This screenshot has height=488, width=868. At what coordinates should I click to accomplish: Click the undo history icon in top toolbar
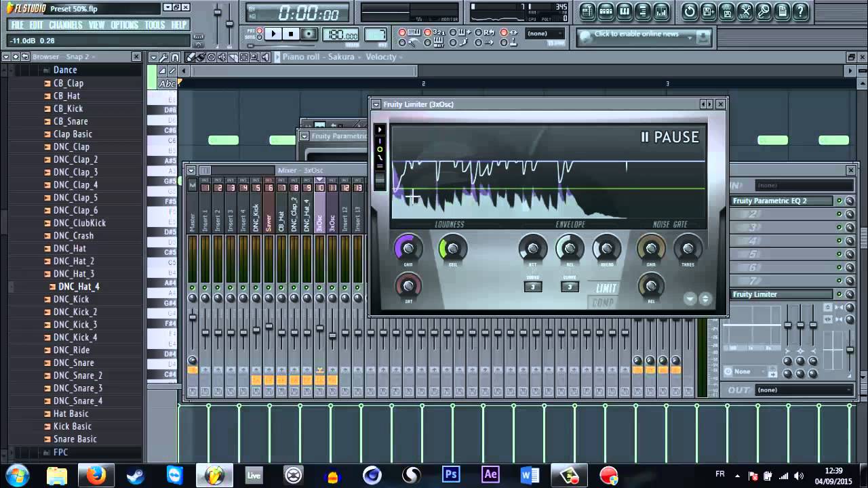(690, 11)
